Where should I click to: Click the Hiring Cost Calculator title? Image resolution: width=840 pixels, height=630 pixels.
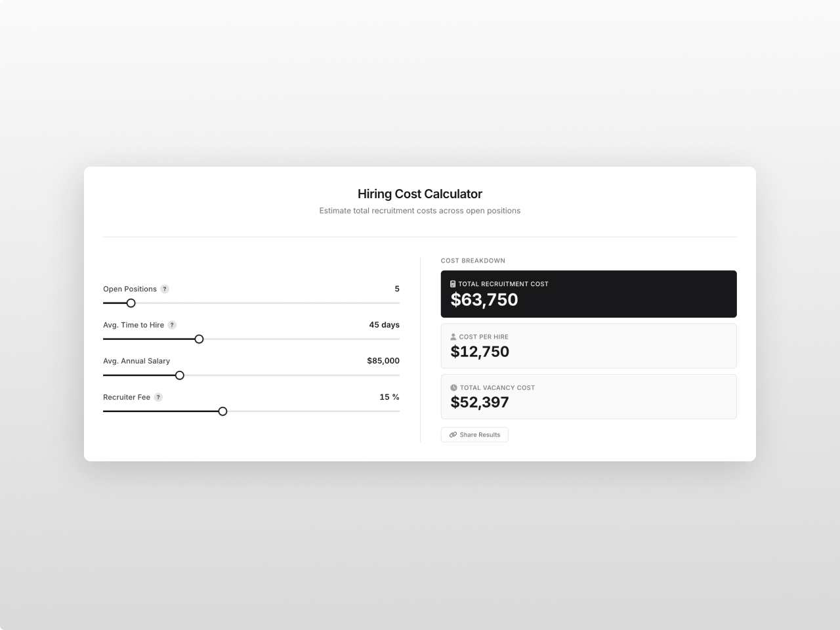[419, 194]
